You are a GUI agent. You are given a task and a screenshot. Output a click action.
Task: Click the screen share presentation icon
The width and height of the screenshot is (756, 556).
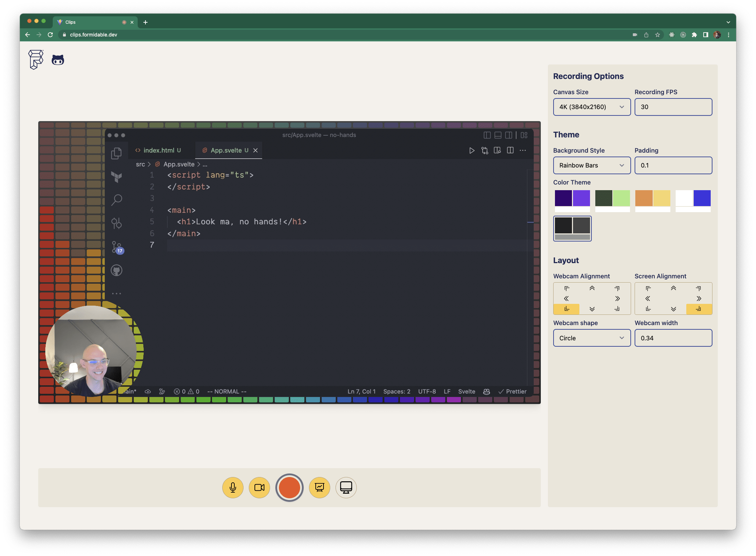pyautogui.click(x=319, y=488)
